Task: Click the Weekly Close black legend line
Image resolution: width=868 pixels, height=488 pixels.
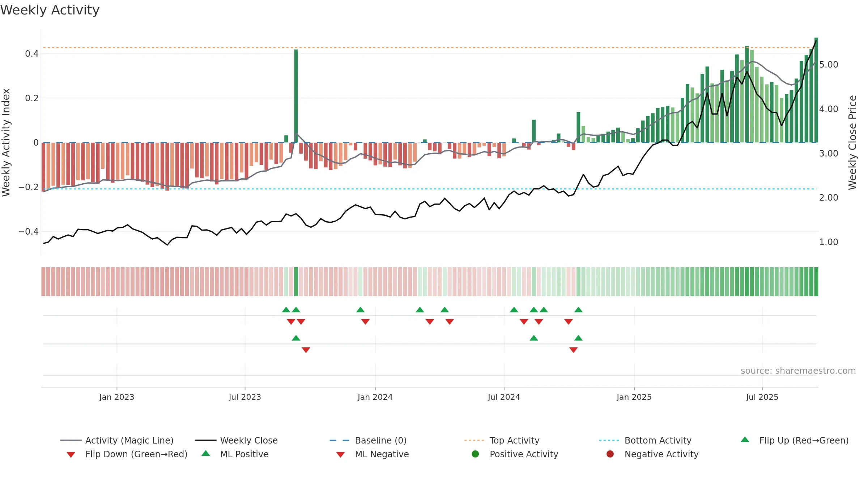Action: point(205,440)
